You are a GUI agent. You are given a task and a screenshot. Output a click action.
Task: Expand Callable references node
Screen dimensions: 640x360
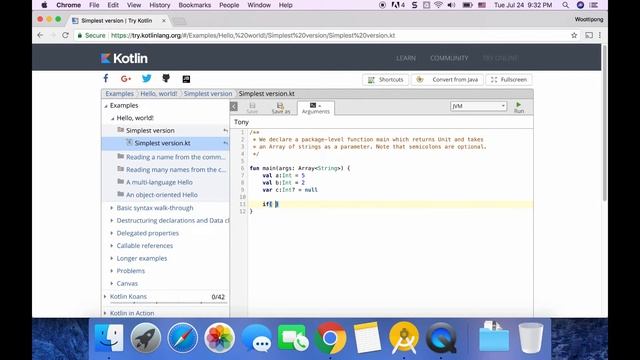pyautogui.click(x=112, y=246)
